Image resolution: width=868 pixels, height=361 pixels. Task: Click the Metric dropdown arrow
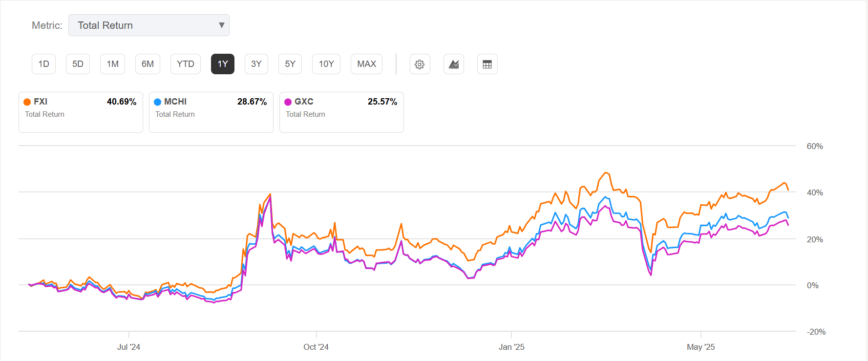[221, 25]
